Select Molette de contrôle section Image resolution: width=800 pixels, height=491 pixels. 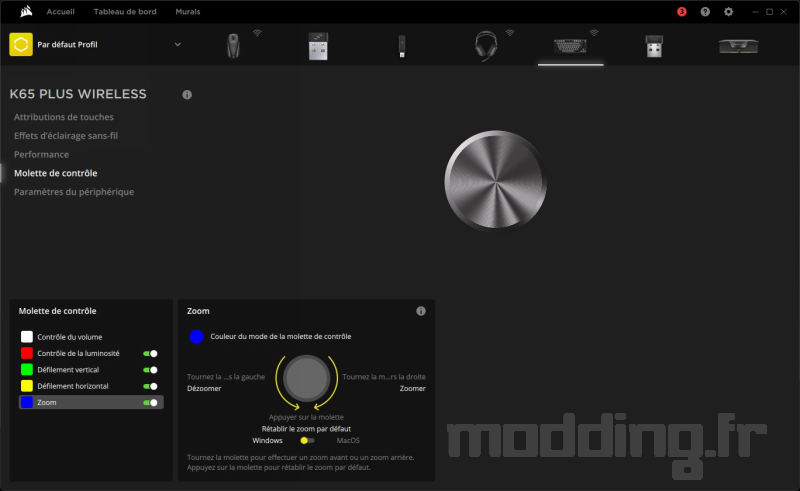tap(56, 173)
